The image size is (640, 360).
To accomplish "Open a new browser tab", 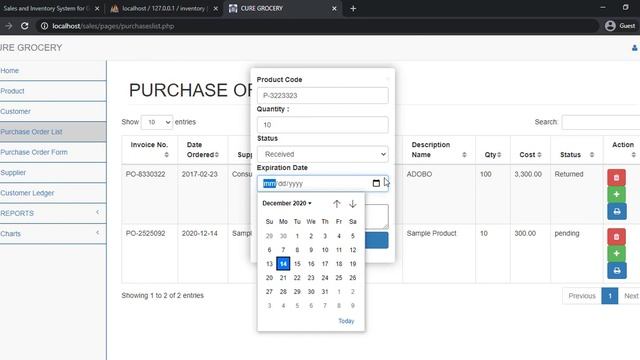I will (x=353, y=8).
